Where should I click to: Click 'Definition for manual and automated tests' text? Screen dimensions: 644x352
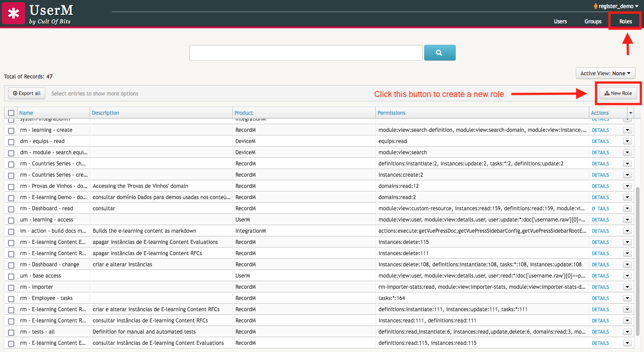(x=144, y=332)
